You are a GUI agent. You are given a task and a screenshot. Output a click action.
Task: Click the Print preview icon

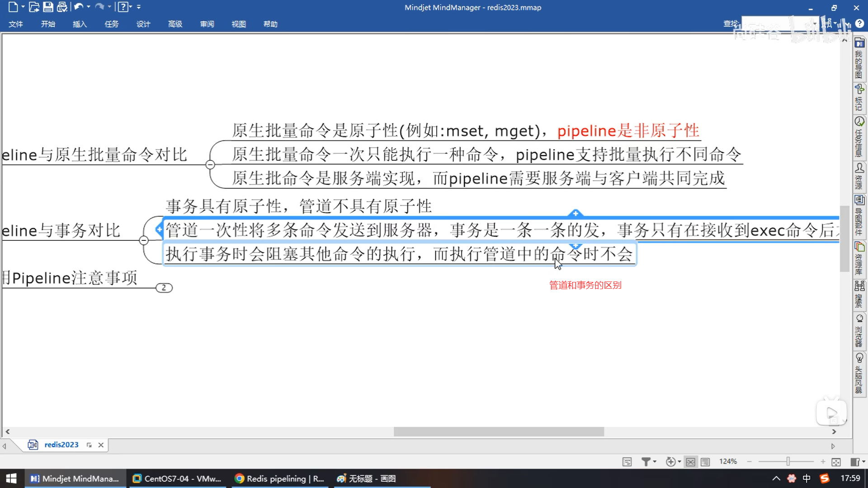[62, 7]
